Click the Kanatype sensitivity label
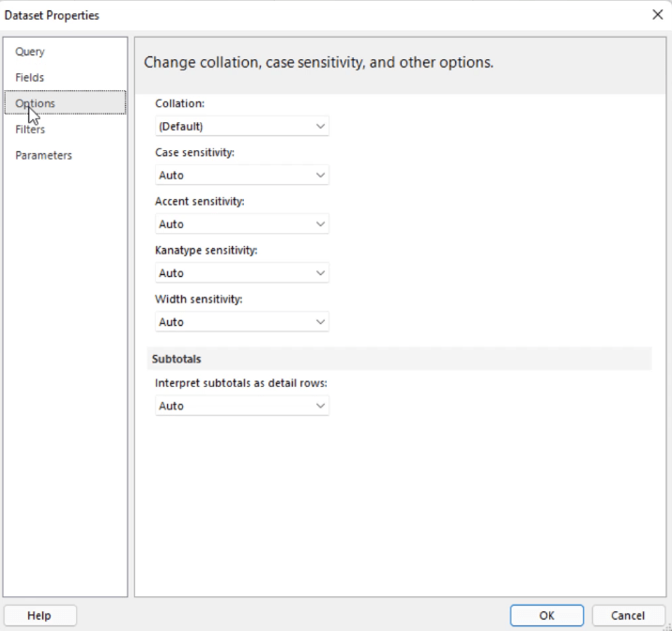This screenshot has height=631, width=672. [206, 250]
